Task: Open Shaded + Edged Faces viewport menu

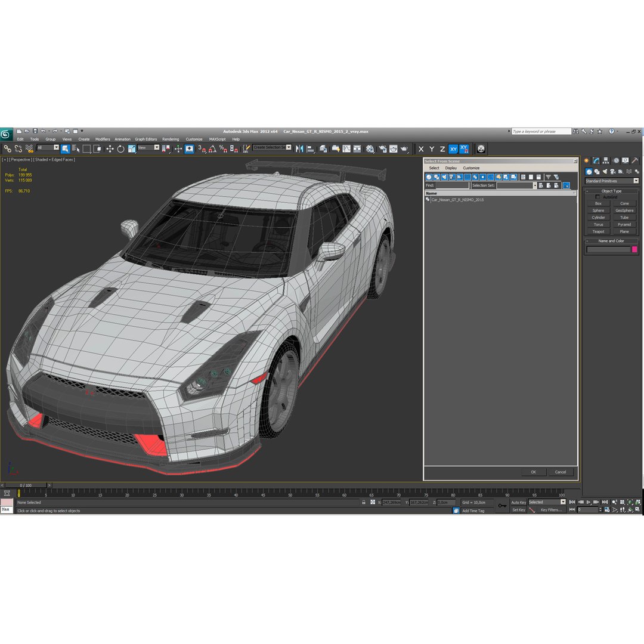Action: point(54,160)
